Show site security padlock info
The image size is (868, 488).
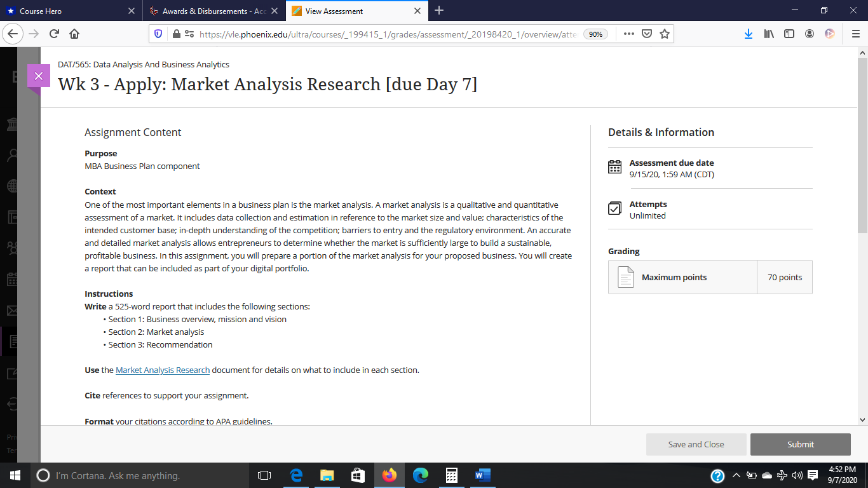click(x=177, y=34)
